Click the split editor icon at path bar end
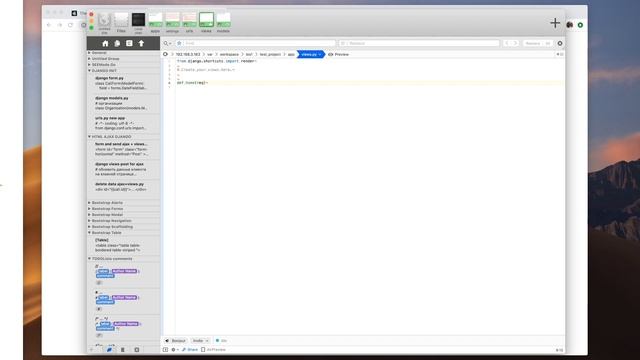This screenshot has width=640, height=360. click(560, 54)
